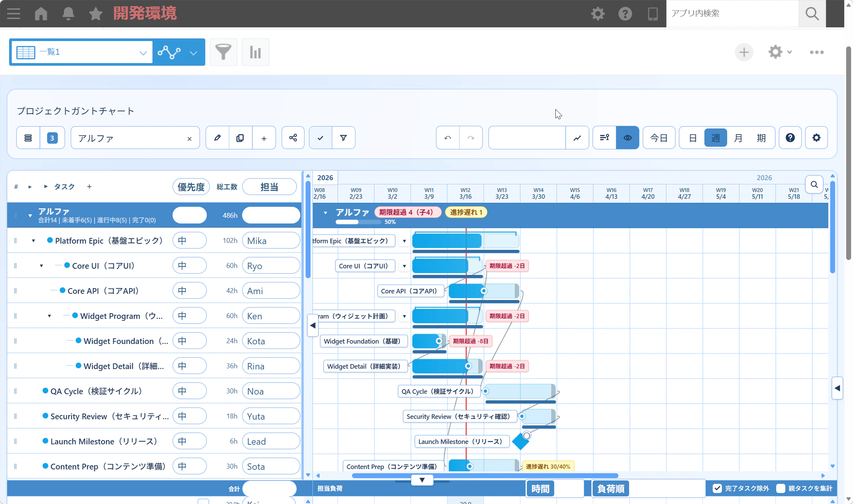Click the magnifier icon in timeline header
The image size is (853, 504).
click(x=814, y=185)
